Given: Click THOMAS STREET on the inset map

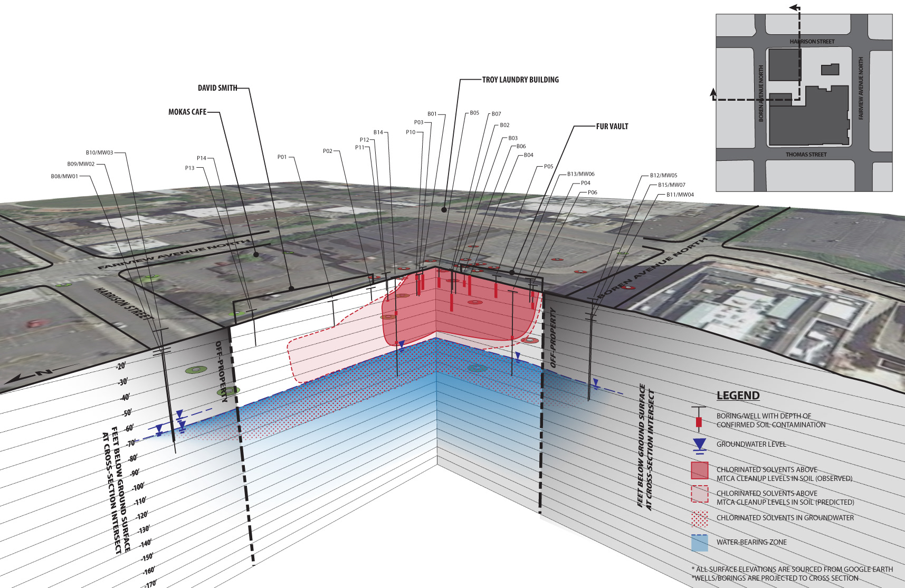Looking at the screenshot, I should [806, 155].
